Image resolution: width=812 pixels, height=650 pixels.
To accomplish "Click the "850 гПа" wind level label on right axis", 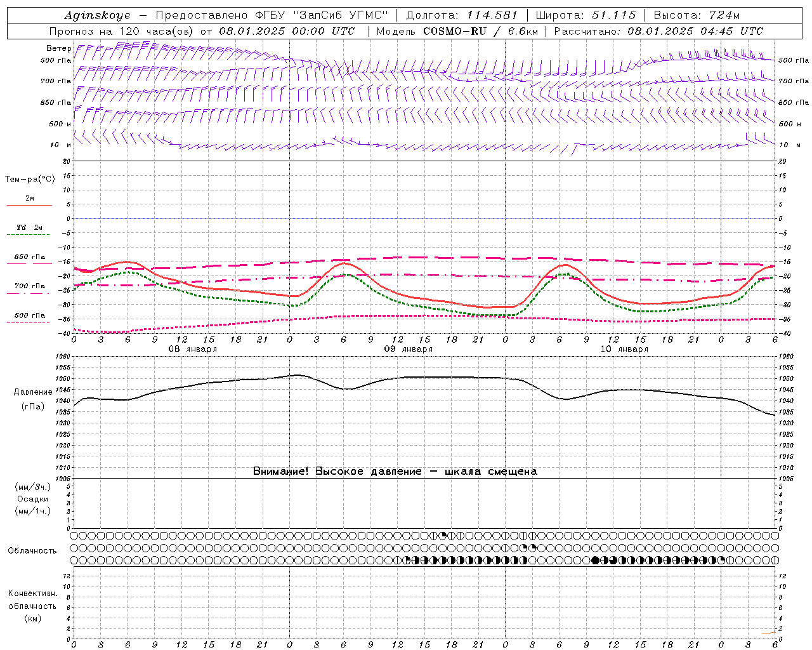I will (x=794, y=102).
